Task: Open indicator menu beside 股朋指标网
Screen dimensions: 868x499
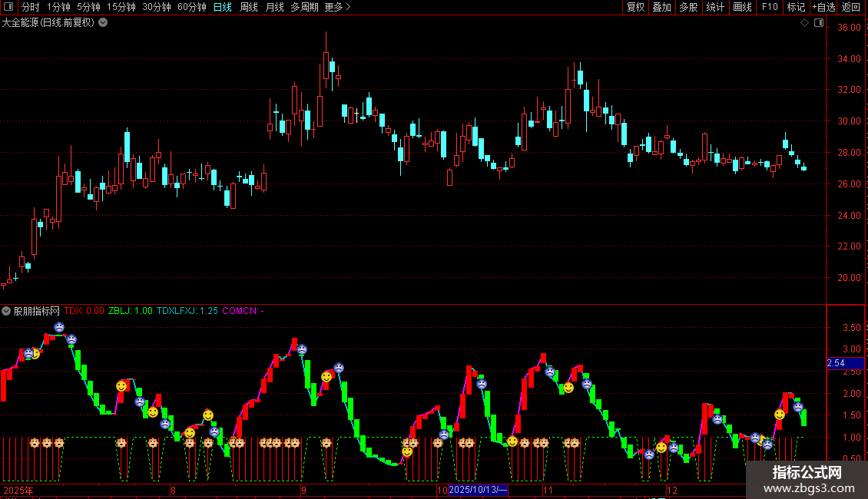Action: tap(6, 311)
